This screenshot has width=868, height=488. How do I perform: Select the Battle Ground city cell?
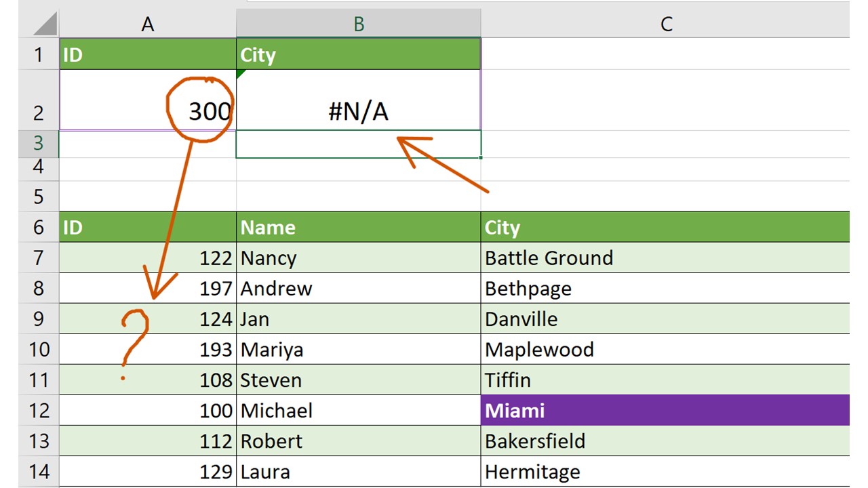[665, 258]
